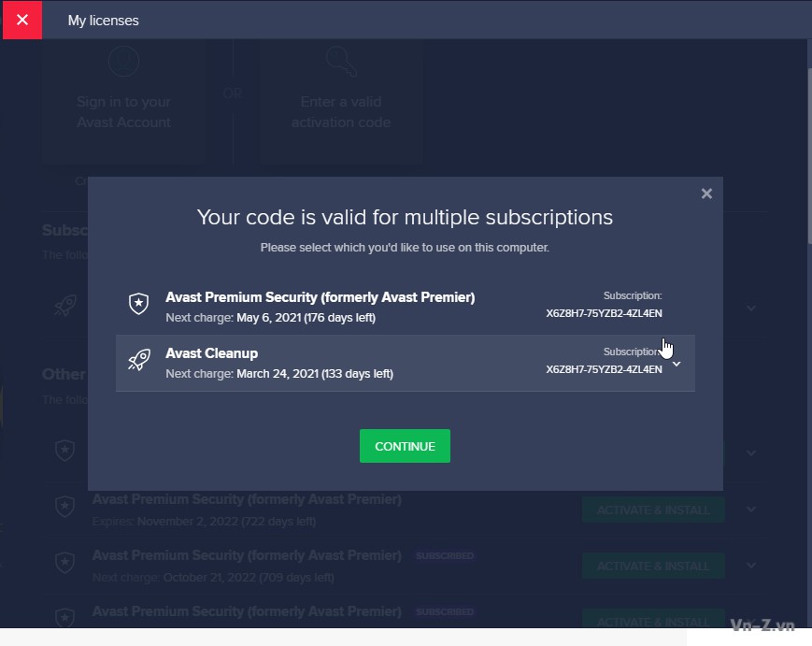Expand the chevron on the November 2, 2022 license row
The image size is (812, 646).
click(751, 510)
